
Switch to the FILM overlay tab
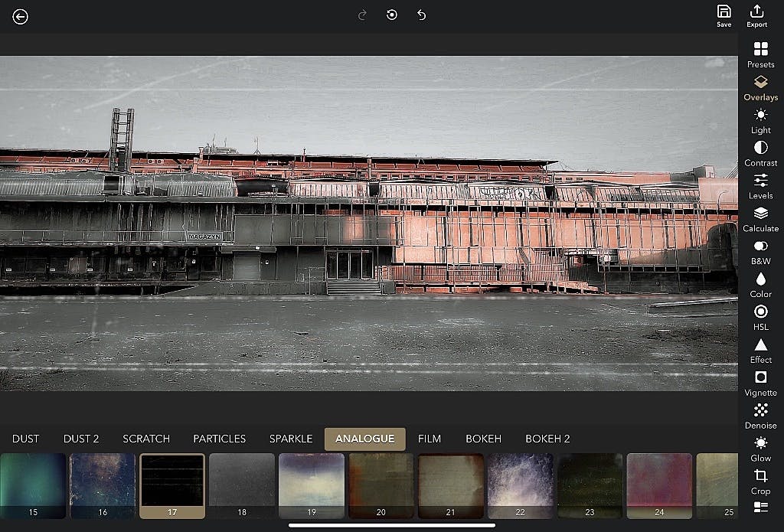pyautogui.click(x=430, y=439)
